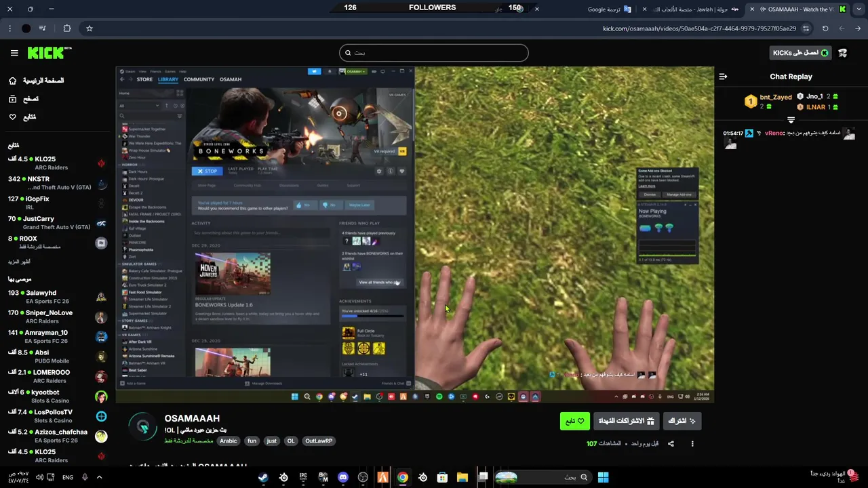
Task: Click ILNAR in gift leaderboard
Action: click(816, 107)
